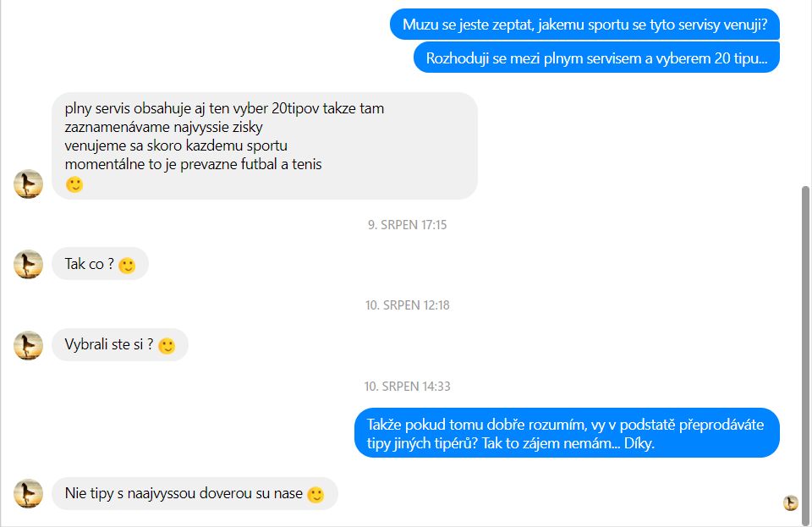Open avatar next to 'Tak co ?' message
Image resolution: width=812 pixels, height=527 pixels.
pos(28,264)
